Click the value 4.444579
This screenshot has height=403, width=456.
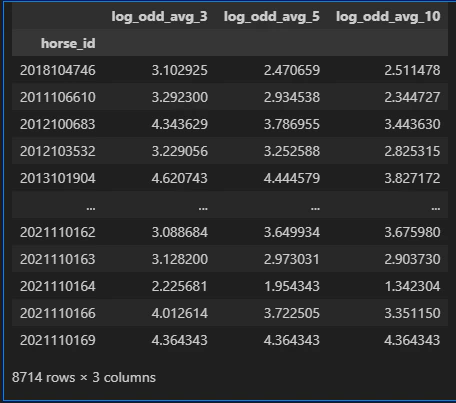point(292,178)
